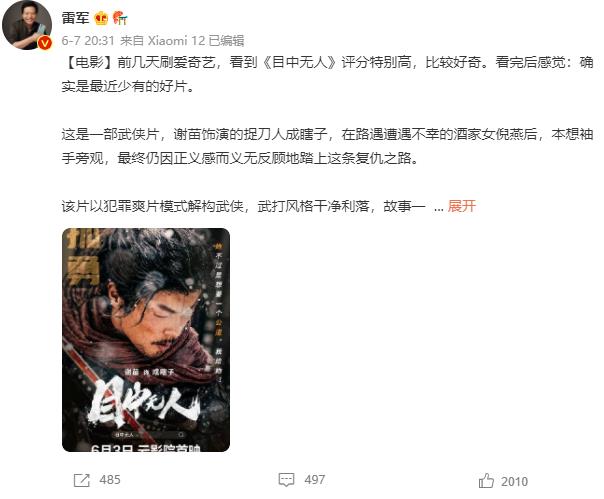The height and width of the screenshot is (499, 604).
Task: Click the repost count 485
Action: coord(110,480)
